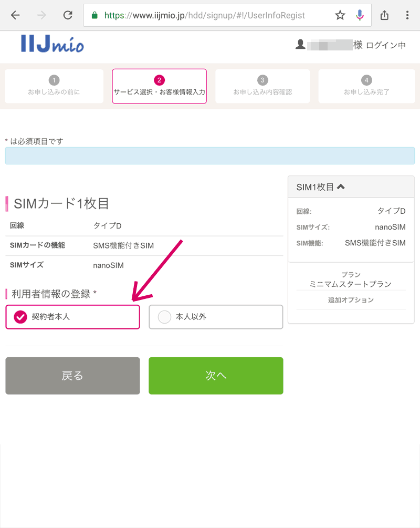Click the browser back arrow
Viewport: 420px width, 528px height.
[15, 15]
